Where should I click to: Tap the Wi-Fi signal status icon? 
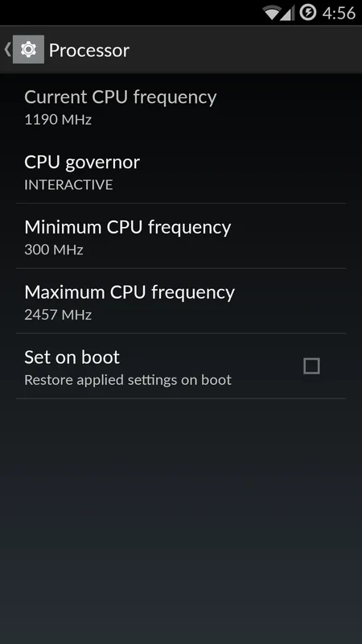click(272, 13)
